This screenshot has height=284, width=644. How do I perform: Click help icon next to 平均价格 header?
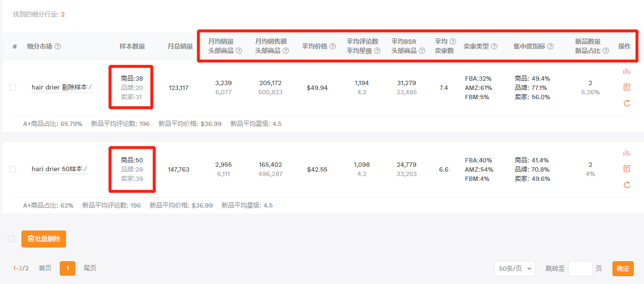click(x=333, y=47)
